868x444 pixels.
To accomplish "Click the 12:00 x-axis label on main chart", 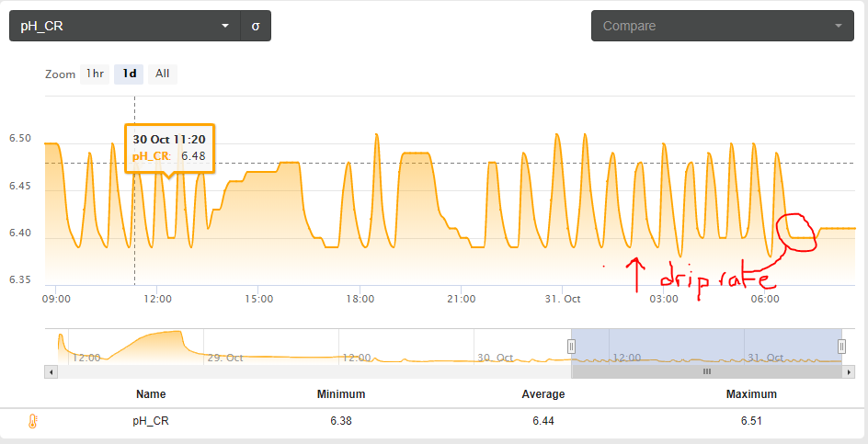I will pyautogui.click(x=158, y=299).
